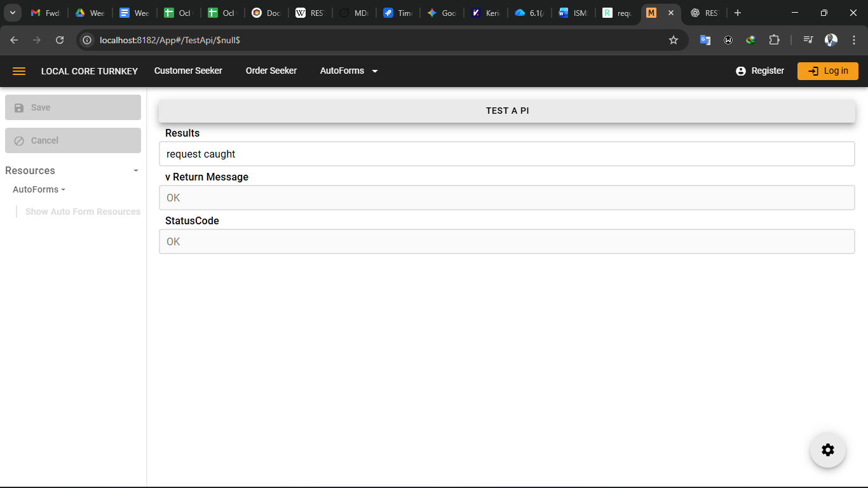This screenshot has height=488, width=868.
Task: Click into the Results text field
Action: coord(506,154)
